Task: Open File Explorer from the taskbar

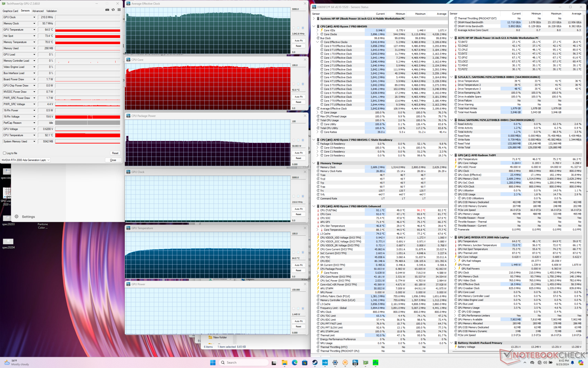Action: tap(284, 362)
